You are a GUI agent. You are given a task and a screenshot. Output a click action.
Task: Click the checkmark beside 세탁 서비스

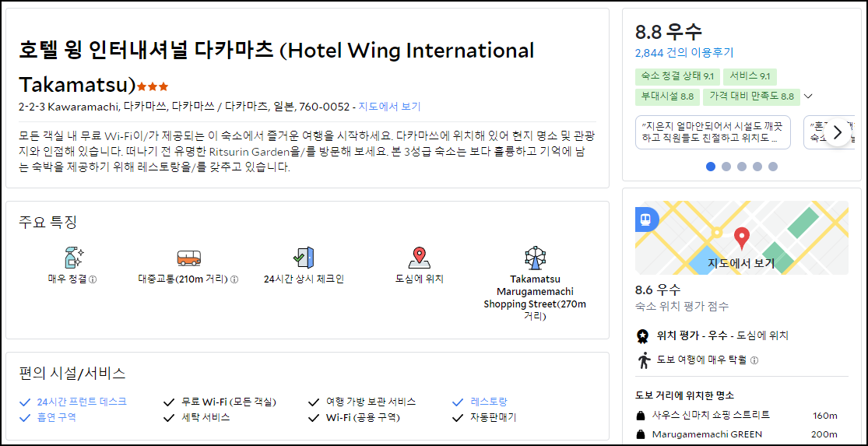[x=170, y=417]
